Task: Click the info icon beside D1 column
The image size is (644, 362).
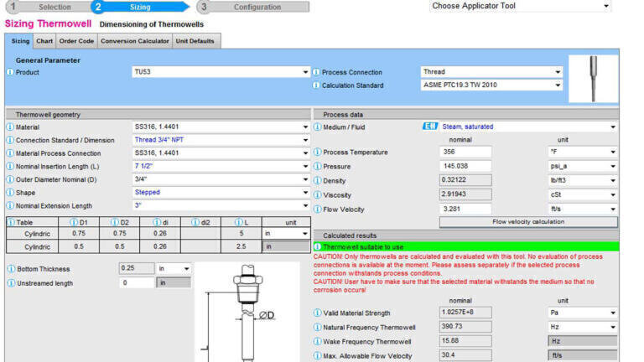Action: tap(74, 222)
